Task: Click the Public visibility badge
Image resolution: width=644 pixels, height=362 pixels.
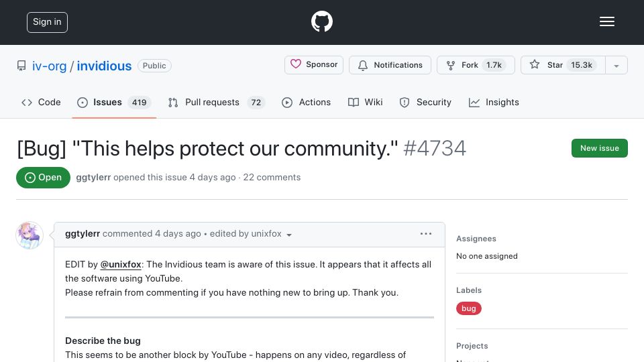Action: [154, 66]
